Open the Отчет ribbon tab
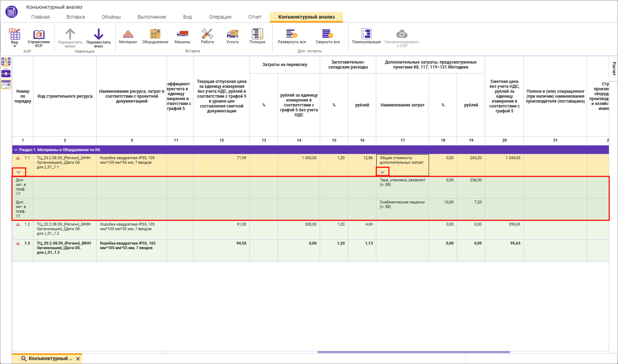 point(255,17)
